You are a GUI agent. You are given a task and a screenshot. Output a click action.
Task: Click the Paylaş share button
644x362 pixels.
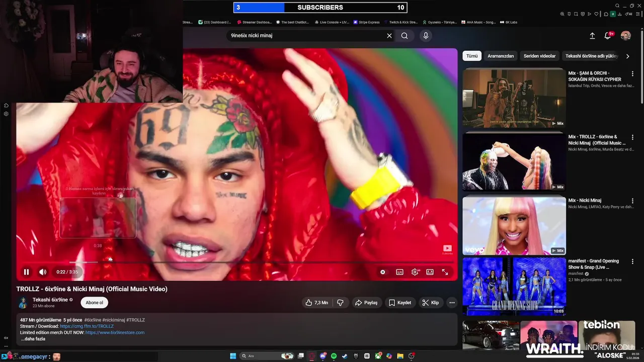[x=366, y=303]
